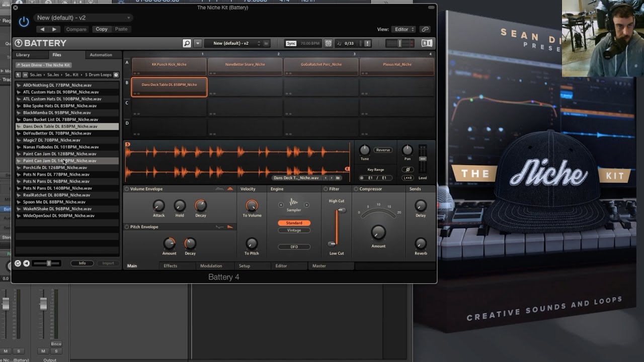Open the dropdown arrow next to magnifier
Viewport: 644px width, 362px height.
click(198, 43)
